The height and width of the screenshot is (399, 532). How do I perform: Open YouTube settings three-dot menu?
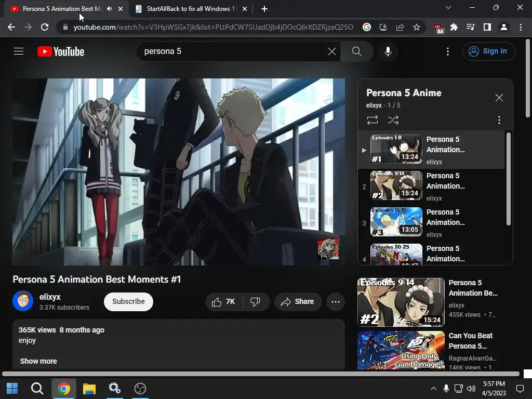[x=448, y=51]
